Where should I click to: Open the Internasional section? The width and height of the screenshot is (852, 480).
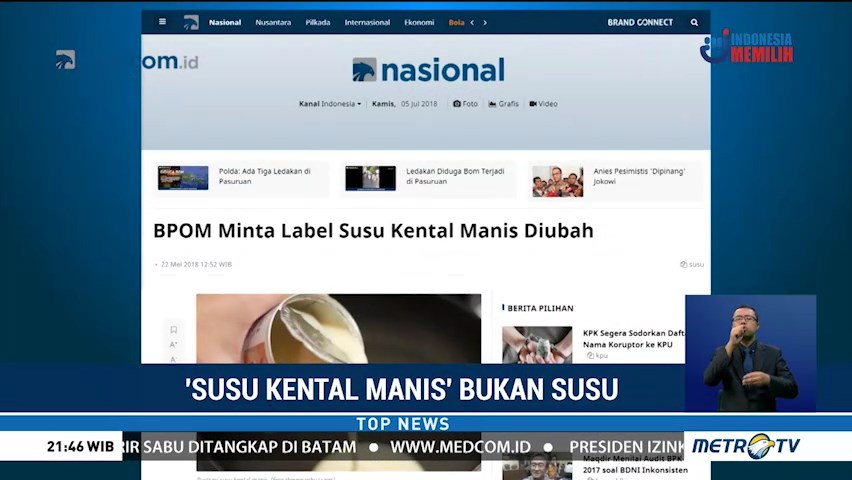point(367,22)
